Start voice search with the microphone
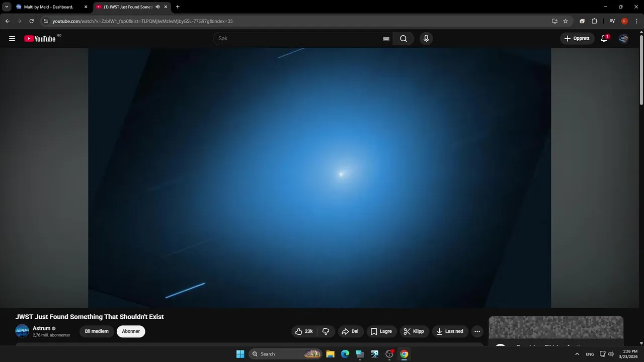The height and width of the screenshot is (362, 644). coord(426,39)
